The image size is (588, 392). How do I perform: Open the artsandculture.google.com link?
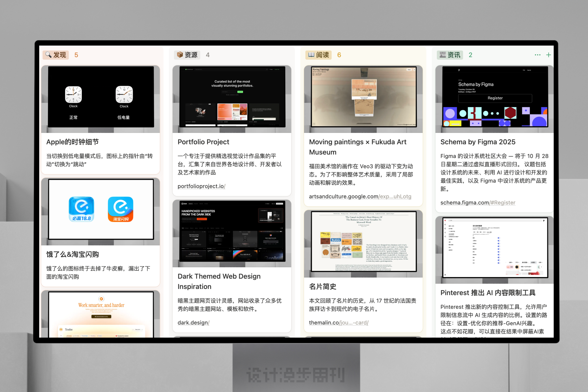(360, 196)
